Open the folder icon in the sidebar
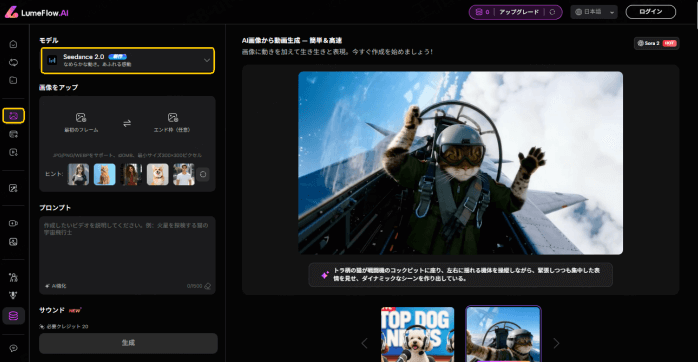698x362 pixels. [x=13, y=80]
